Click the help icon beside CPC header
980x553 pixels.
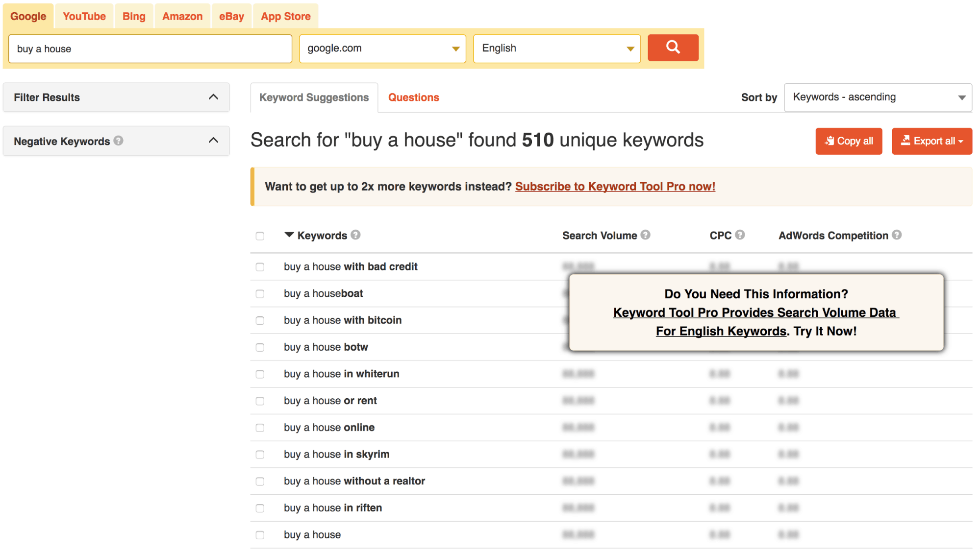point(740,235)
